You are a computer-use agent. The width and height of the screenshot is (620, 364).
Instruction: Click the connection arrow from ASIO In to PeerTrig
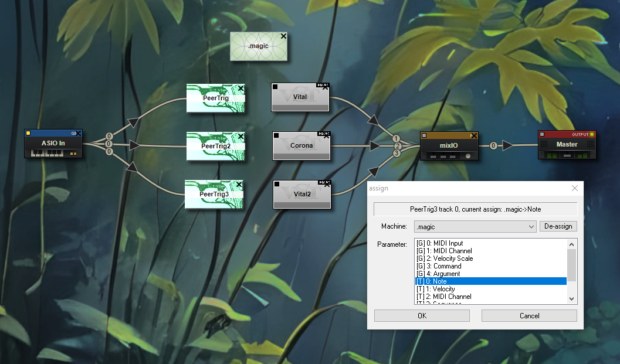tap(134, 122)
